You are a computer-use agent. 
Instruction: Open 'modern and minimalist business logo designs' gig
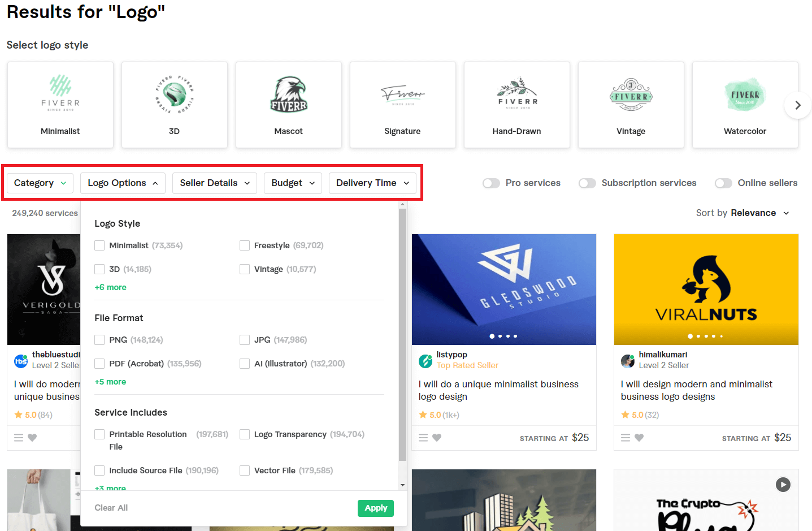(x=697, y=390)
